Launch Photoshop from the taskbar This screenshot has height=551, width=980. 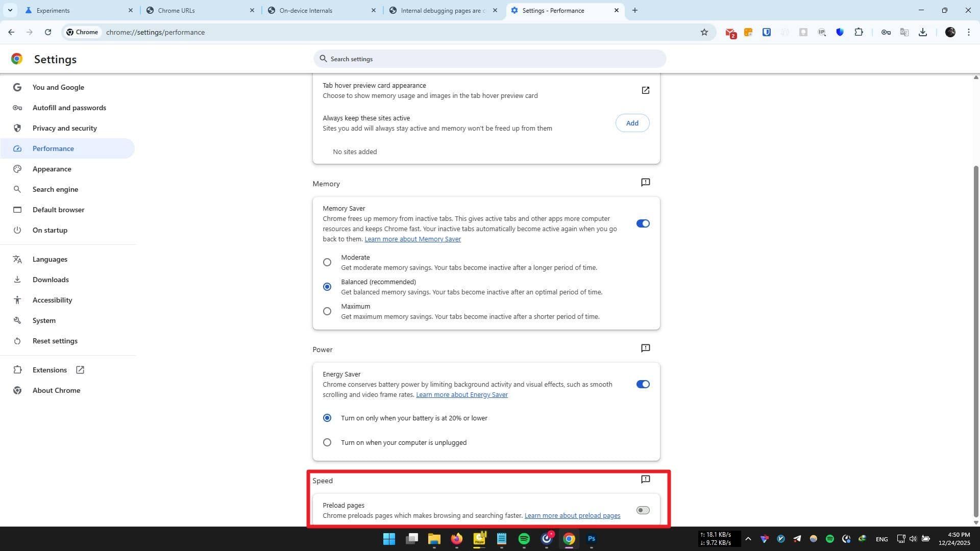tap(591, 539)
